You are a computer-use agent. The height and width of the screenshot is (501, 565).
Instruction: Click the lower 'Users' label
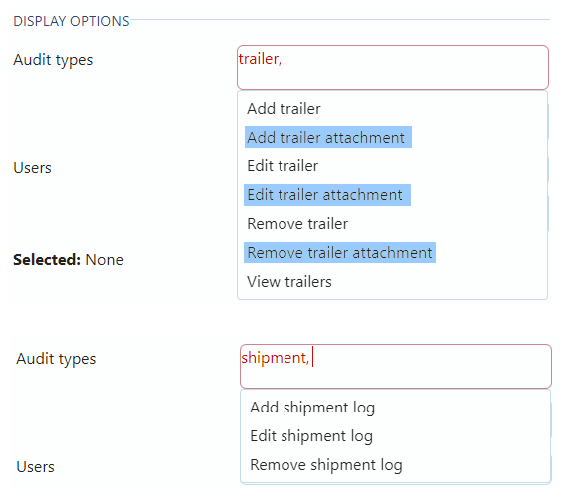click(35, 467)
